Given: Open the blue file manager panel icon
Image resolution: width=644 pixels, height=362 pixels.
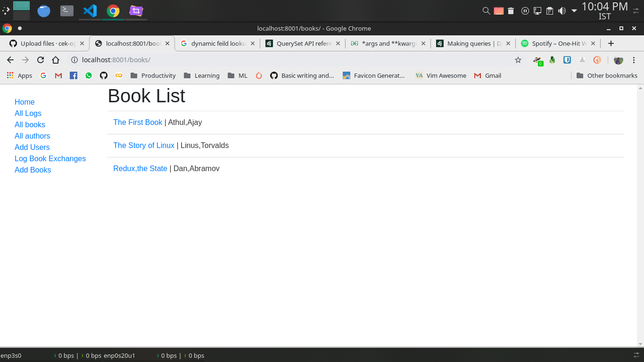Looking at the screenshot, I should click(x=44, y=10).
